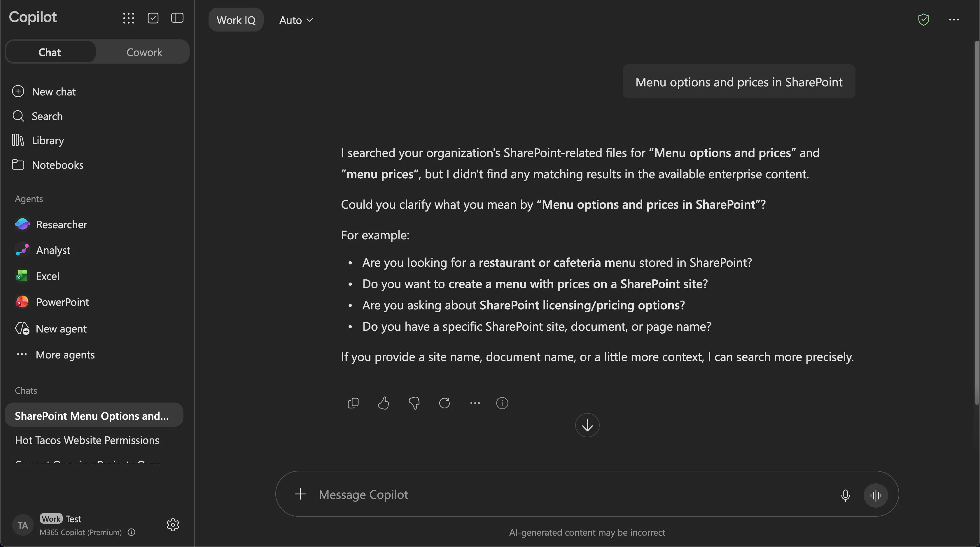Screen dimensions: 980x547
Task: Open Library in the sidebar
Action: coord(38,140)
